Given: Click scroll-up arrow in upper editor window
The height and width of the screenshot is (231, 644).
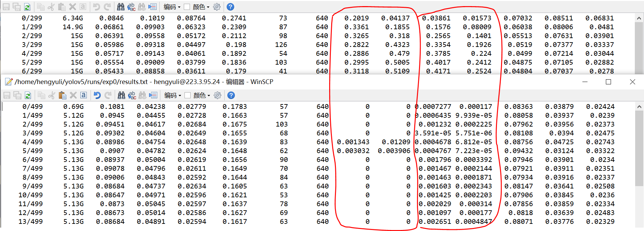Looking at the screenshot, I should click(x=639, y=18).
